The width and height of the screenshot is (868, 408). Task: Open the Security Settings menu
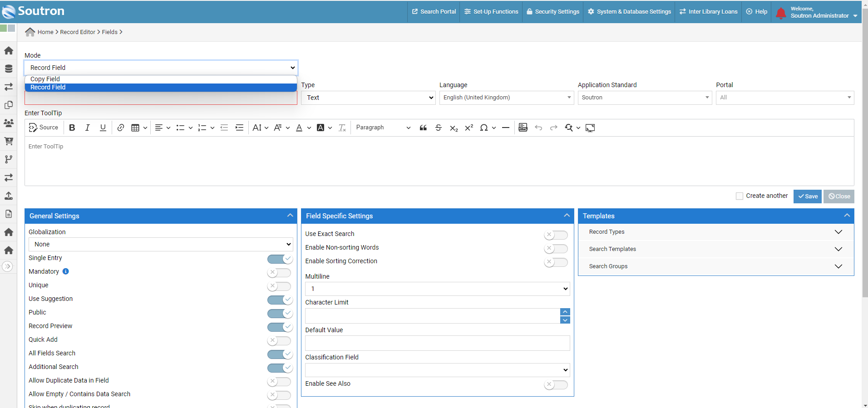pos(553,12)
